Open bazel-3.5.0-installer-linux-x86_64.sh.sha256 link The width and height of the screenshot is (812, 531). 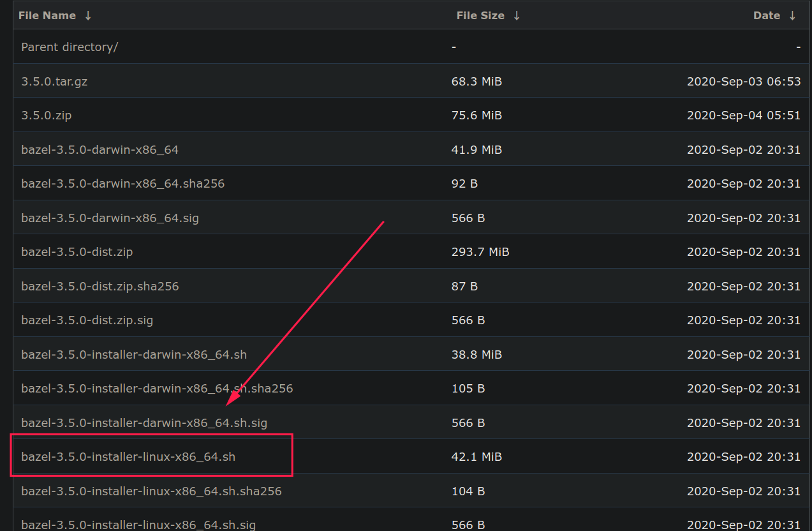(151, 491)
